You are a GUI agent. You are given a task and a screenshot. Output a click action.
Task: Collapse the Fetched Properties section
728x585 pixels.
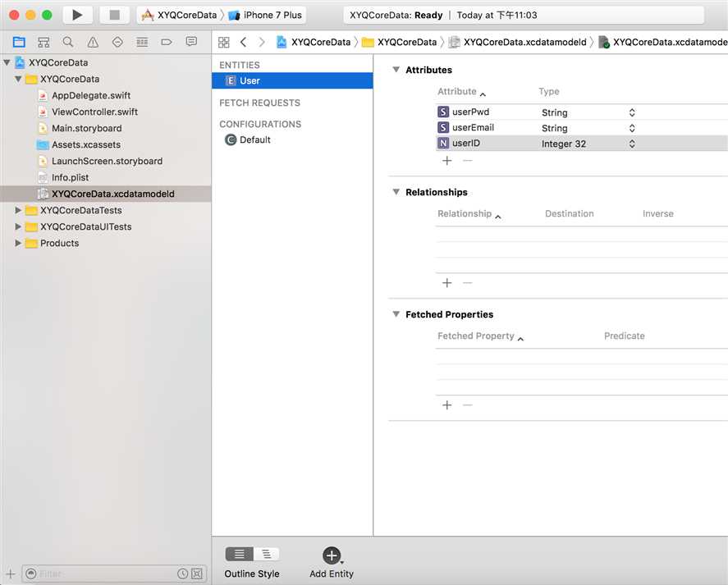396,314
